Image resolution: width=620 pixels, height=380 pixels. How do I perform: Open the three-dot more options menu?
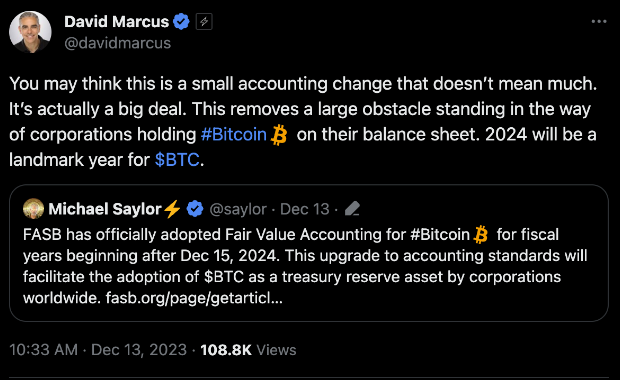599,22
